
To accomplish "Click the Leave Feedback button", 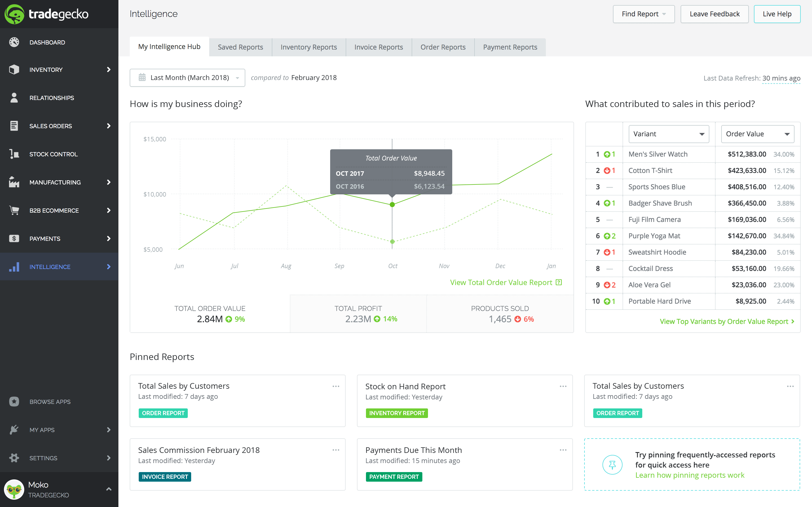I will click(714, 14).
